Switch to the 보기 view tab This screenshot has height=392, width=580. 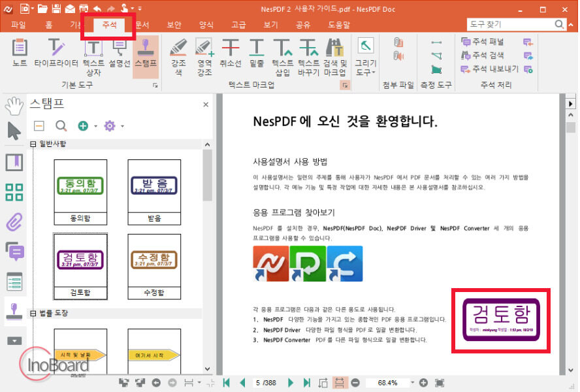(271, 25)
